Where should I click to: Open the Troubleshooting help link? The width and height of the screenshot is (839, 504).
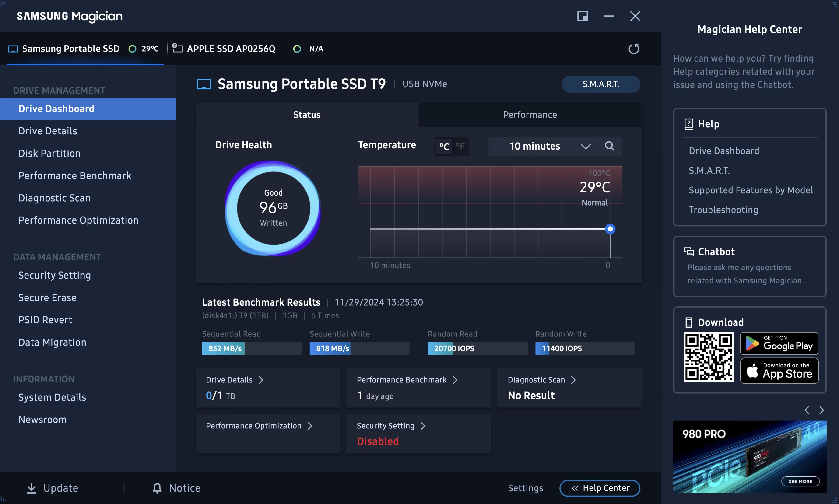723,210
